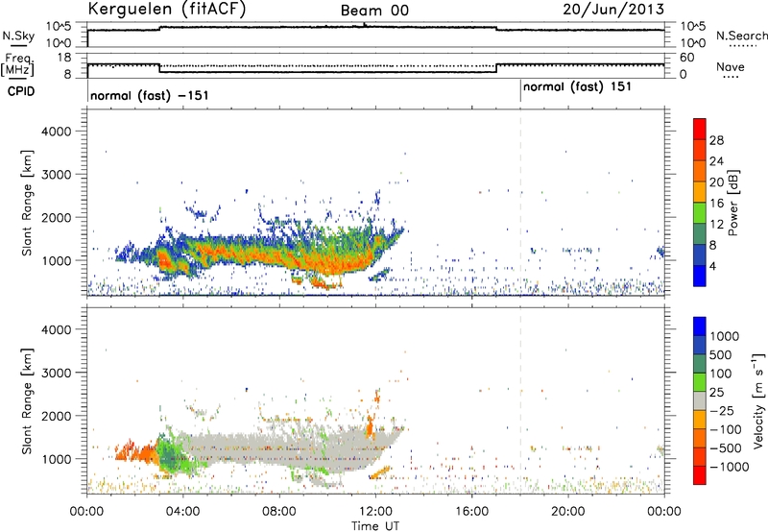Screen dimensions: 768x532
Task: Click light green power bar segment between 12 and 16
Action: coord(700,212)
